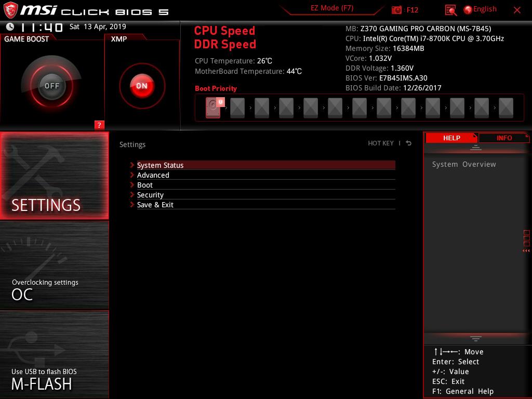Open the red question mark help icon
Image resolution: width=532 pixels, height=399 pixels.
click(99, 125)
